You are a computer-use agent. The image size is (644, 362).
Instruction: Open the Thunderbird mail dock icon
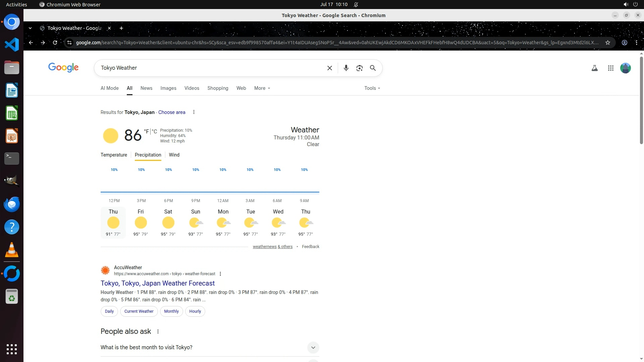tap(12, 204)
